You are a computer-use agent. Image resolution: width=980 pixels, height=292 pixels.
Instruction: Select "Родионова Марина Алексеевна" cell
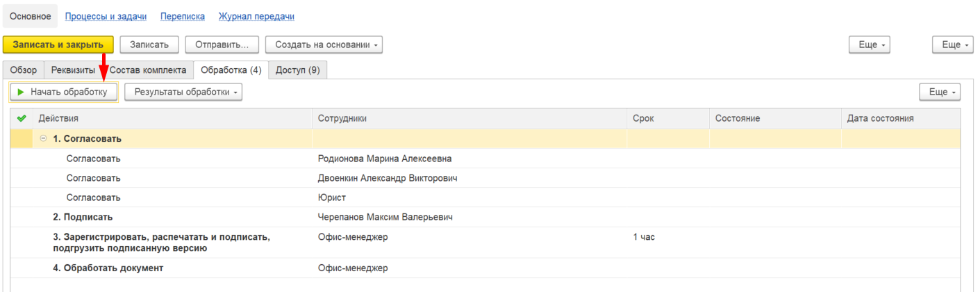(x=469, y=159)
